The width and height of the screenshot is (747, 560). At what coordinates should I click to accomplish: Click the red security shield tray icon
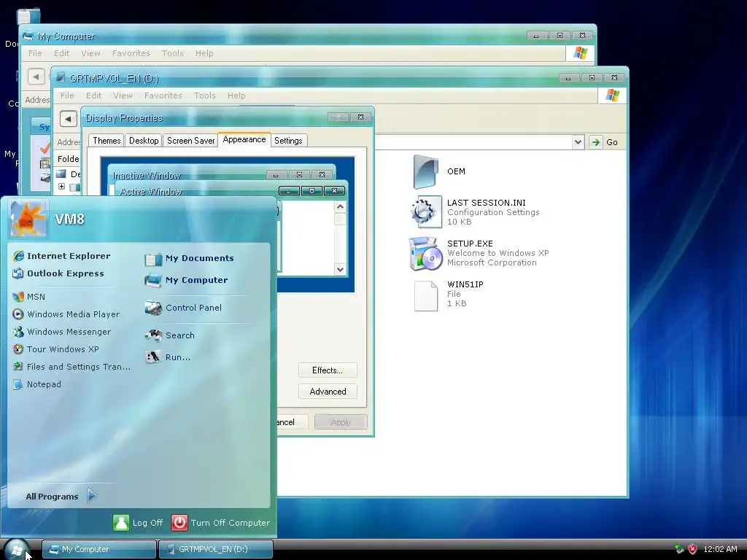[x=693, y=549]
